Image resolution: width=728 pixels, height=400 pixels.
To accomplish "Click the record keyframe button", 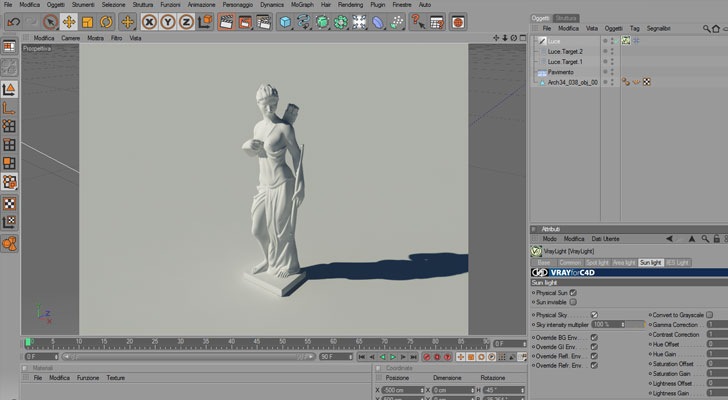I will coord(427,357).
